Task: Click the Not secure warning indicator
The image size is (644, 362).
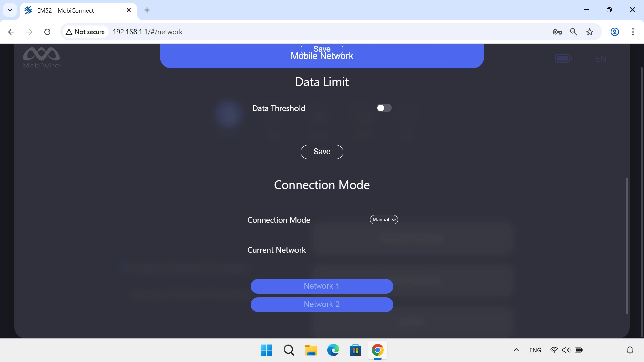Action: (x=85, y=32)
